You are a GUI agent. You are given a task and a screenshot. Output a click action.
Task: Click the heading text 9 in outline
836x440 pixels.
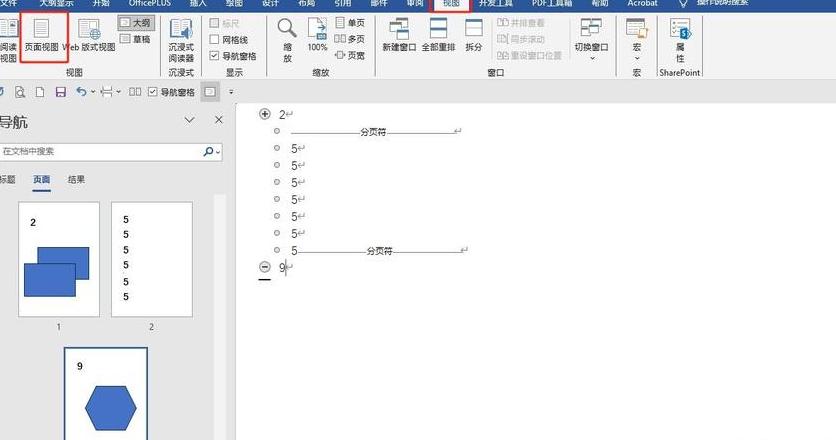tap(282, 267)
